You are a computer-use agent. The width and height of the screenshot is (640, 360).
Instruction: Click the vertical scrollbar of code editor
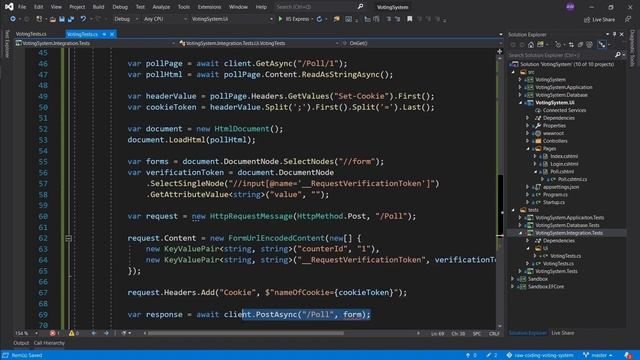500,206
